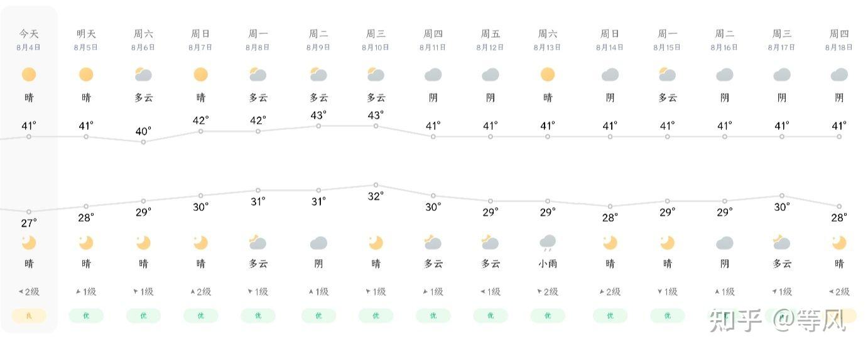868x356 pixels.
Task: Click the green 优 badge for 8月5日
Action: coord(86,316)
